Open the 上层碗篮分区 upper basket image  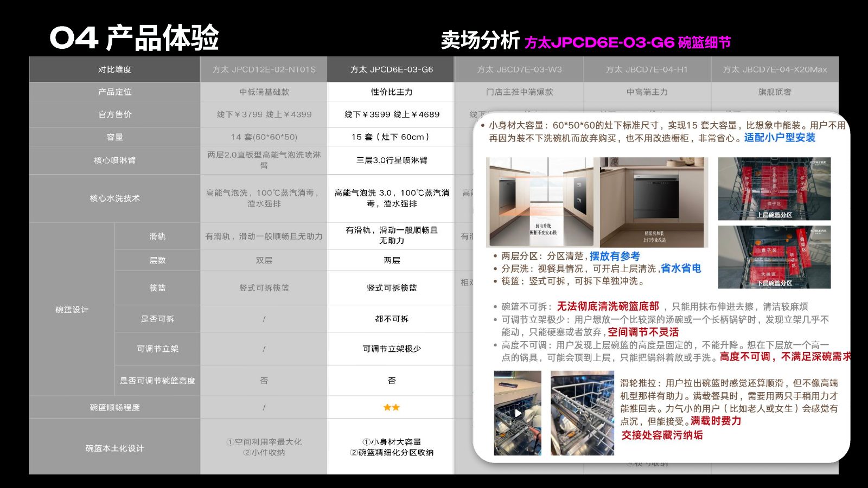pyautogui.click(x=774, y=189)
